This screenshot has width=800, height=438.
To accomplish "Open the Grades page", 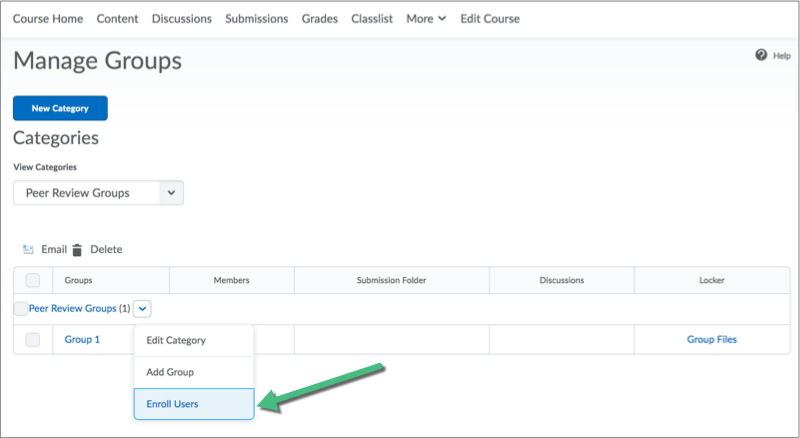I will 320,19.
